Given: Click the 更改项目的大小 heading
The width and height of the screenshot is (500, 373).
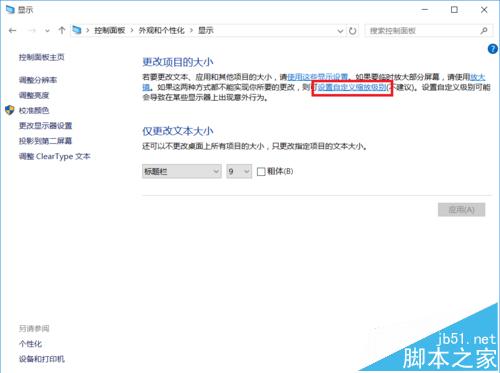Looking at the screenshot, I should tap(178, 62).
